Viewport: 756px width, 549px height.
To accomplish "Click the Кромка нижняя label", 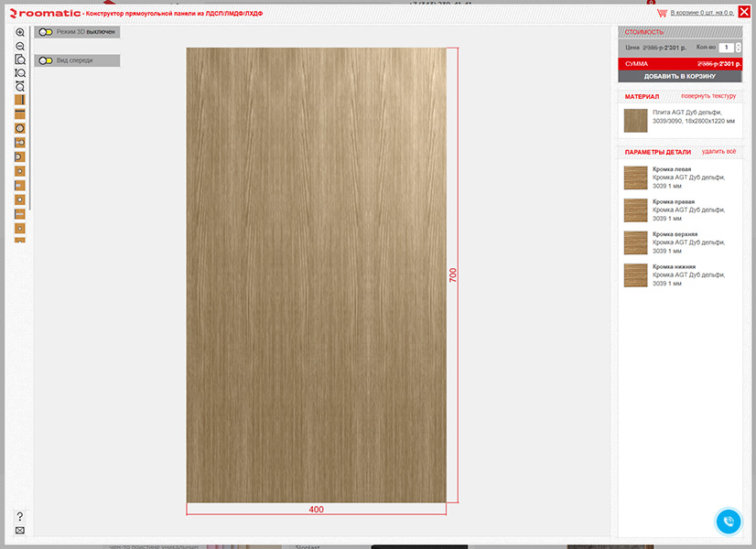I will tap(674, 266).
